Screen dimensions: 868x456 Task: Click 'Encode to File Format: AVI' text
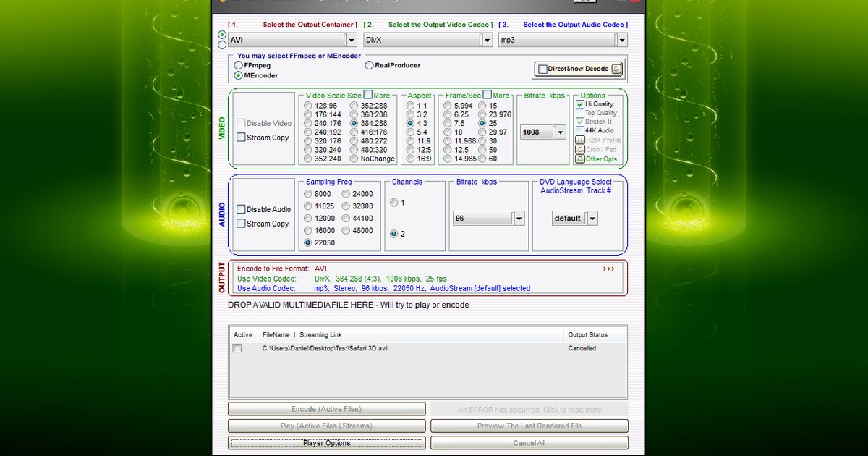click(x=282, y=269)
